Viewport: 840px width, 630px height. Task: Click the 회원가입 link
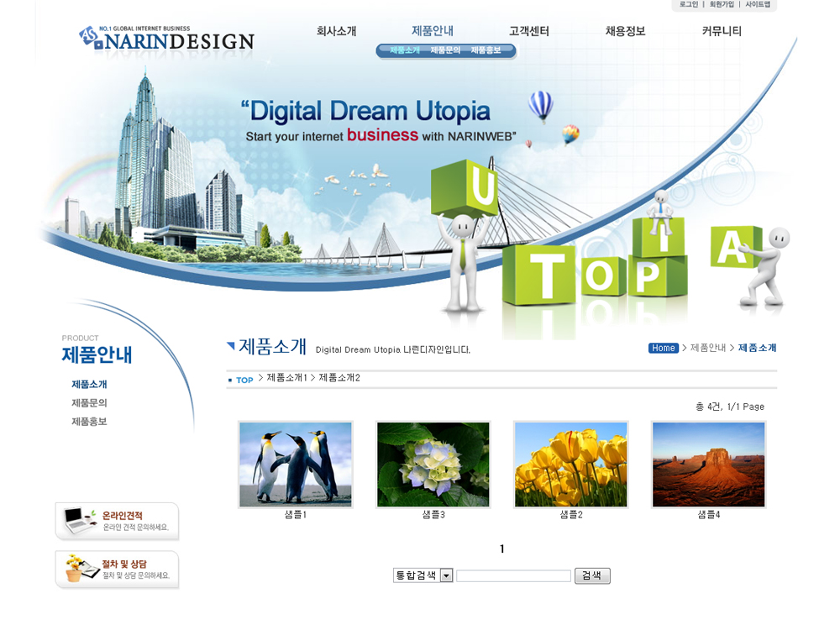721,5
